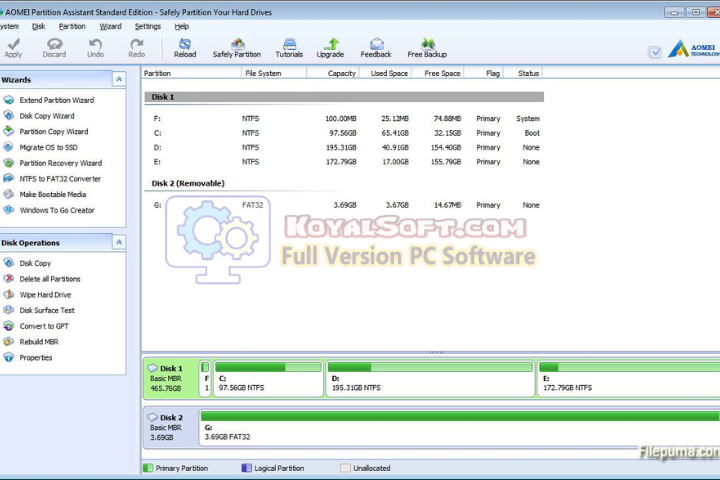This screenshot has width=720, height=480.
Task: Open Make Bootable Media
Action: click(x=52, y=194)
